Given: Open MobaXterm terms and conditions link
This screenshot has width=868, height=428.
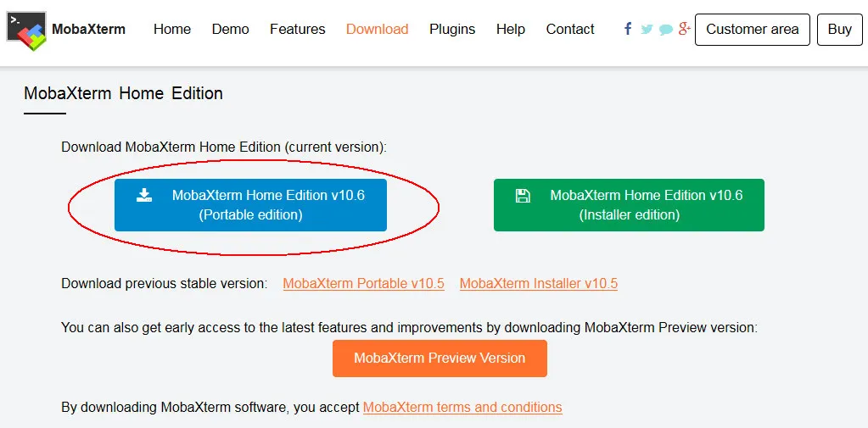Looking at the screenshot, I should [462, 408].
